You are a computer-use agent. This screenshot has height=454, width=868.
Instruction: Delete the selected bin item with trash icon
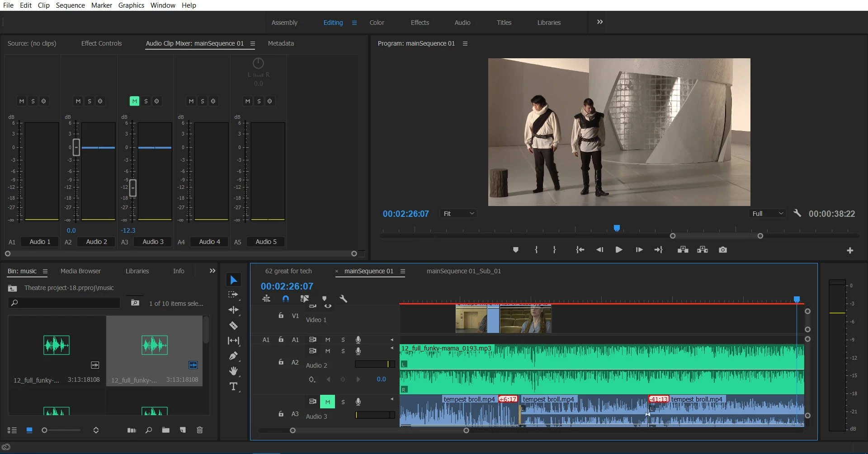[x=199, y=430]
